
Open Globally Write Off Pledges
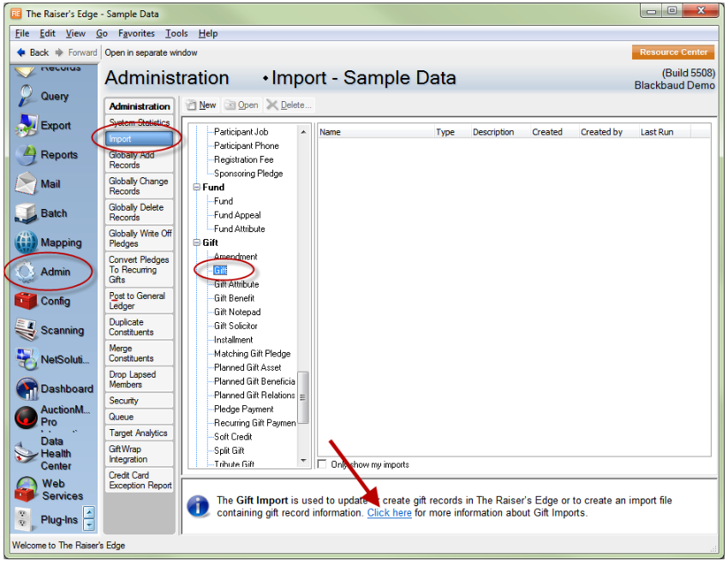coord(140,238)
